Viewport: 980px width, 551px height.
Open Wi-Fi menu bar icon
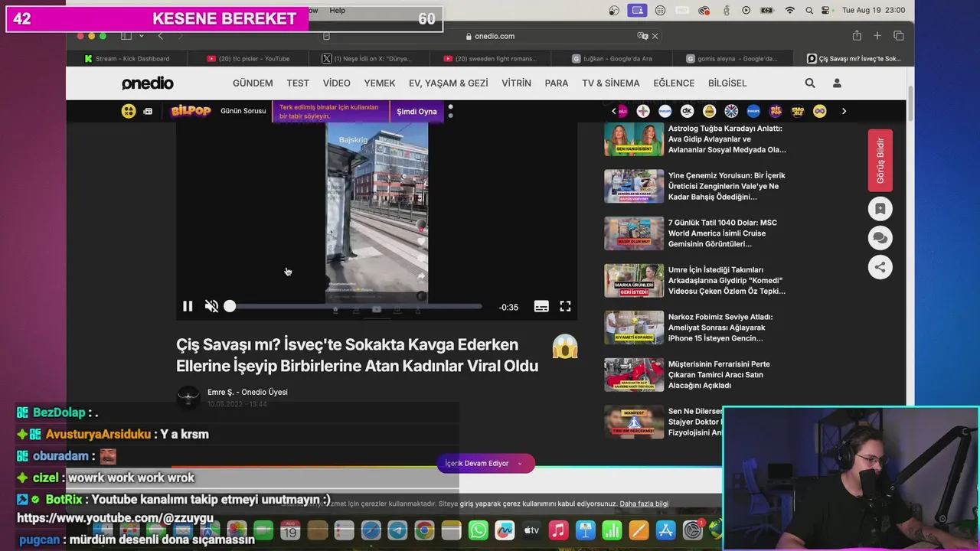(789, 10)
